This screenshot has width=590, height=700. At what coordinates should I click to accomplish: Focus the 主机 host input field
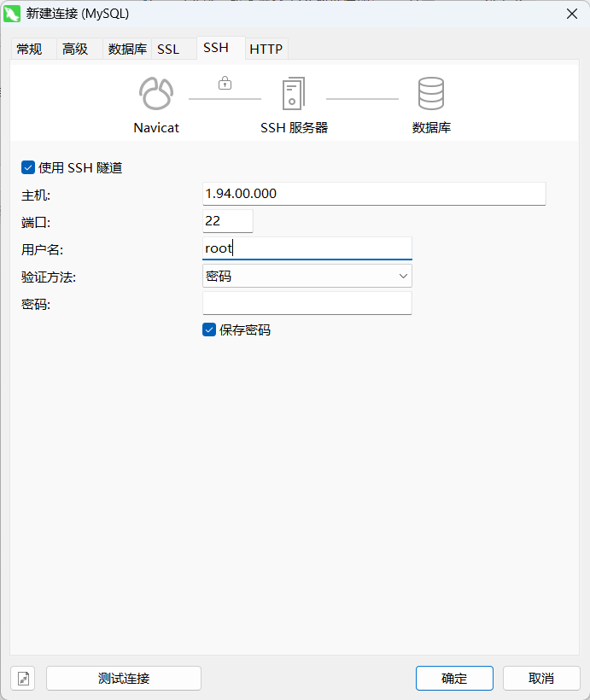(x=373, y=194)
